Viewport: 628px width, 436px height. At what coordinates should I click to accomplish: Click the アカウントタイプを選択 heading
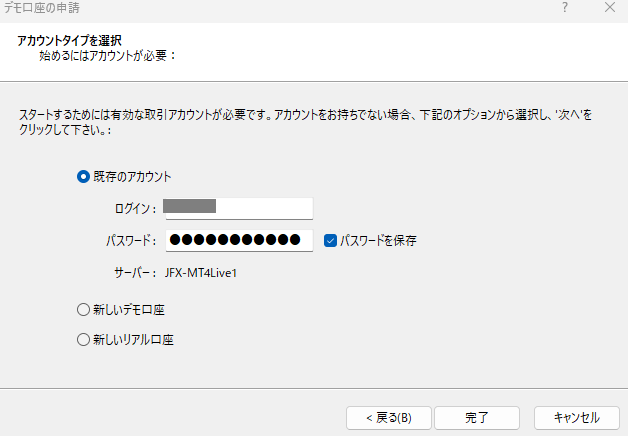coord(69,40)
